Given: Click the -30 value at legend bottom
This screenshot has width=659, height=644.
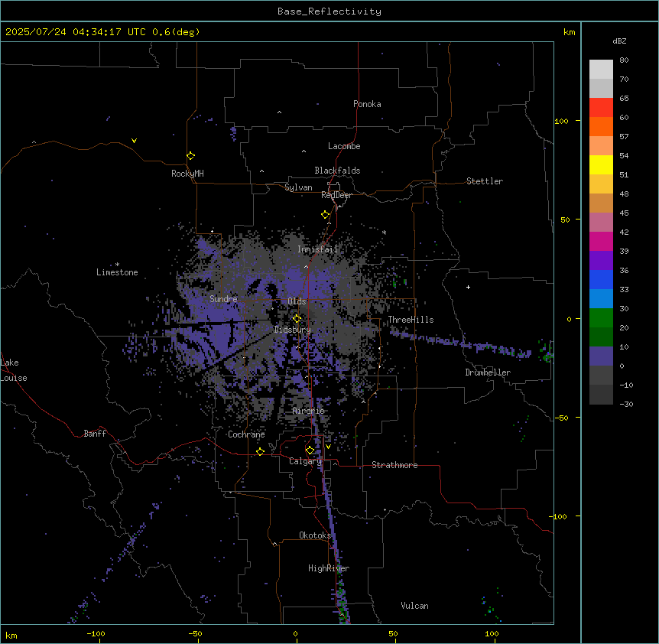Looking at the screenshot, I should coord(626,404).
